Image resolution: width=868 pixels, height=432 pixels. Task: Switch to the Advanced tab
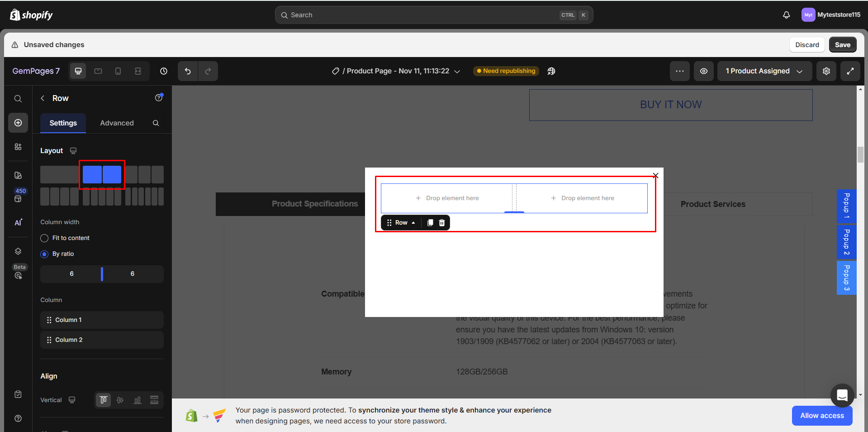117,123
